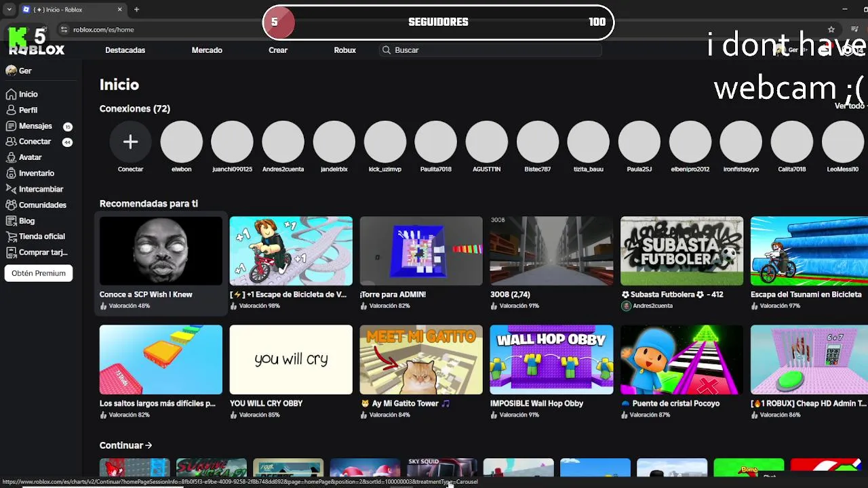
Task: Open friend AGUSTTIN's avatar
Action: (x=486, y=142)
